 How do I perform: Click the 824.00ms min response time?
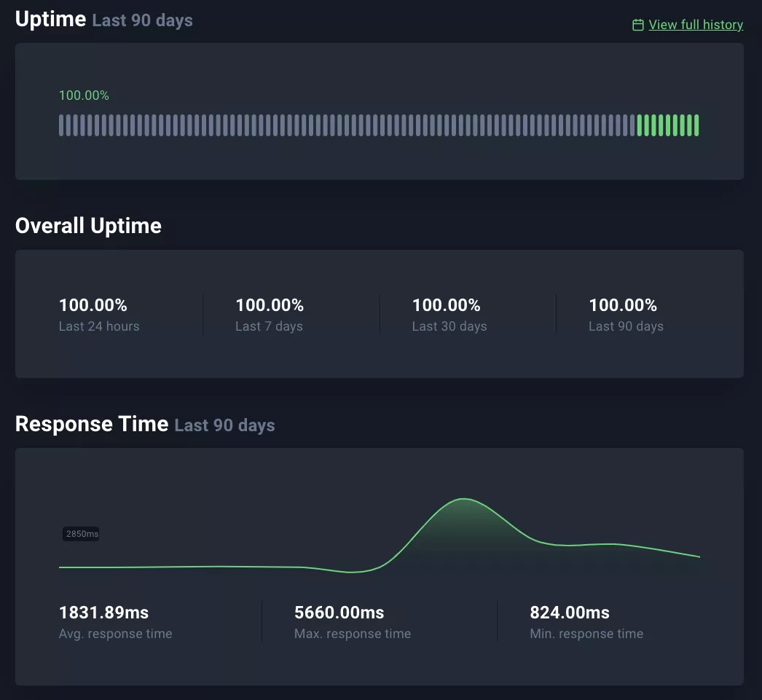570,613
